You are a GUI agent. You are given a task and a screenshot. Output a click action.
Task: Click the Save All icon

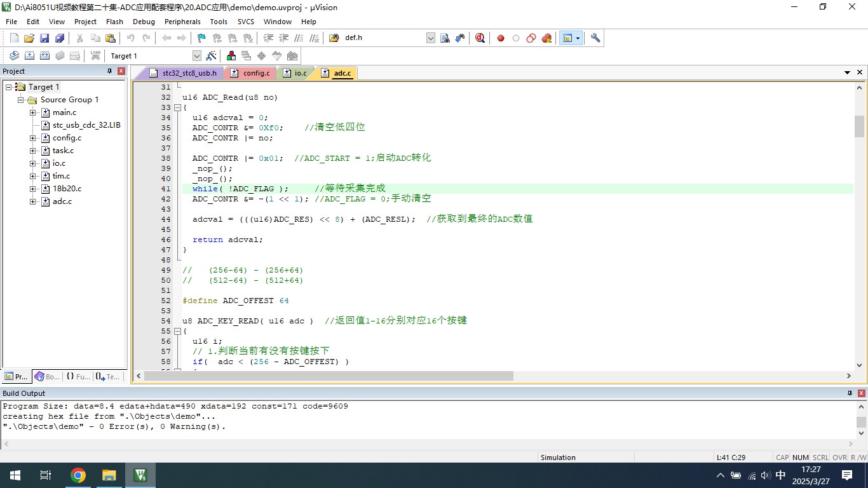[x=60, y=38]
